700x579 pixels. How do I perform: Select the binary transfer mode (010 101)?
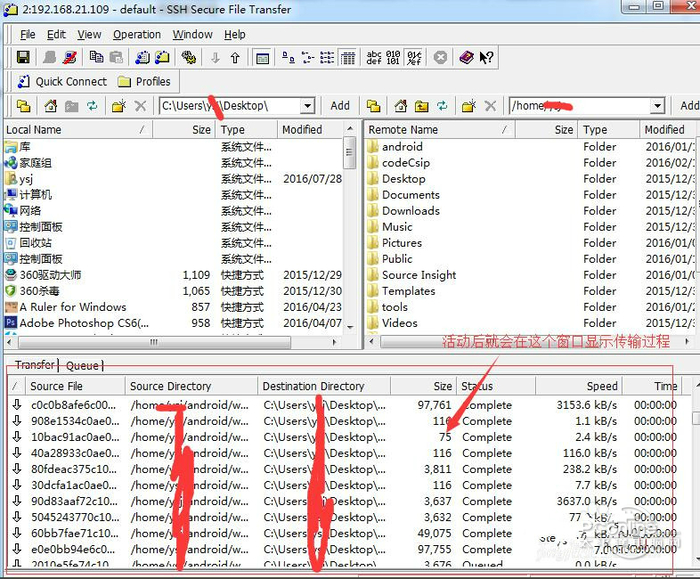[394, 58]
